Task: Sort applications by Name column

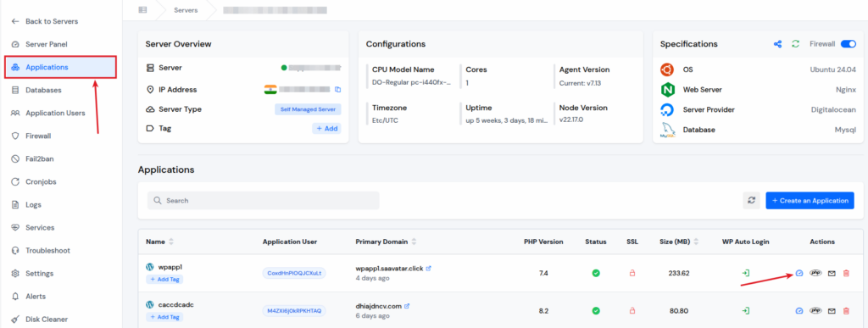Action: [171, 242]
